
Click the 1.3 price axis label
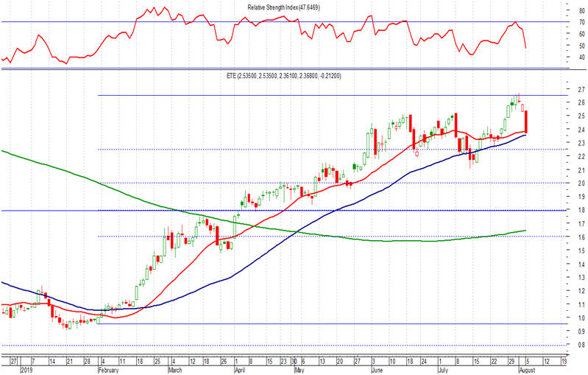click(x=581, y=278)
